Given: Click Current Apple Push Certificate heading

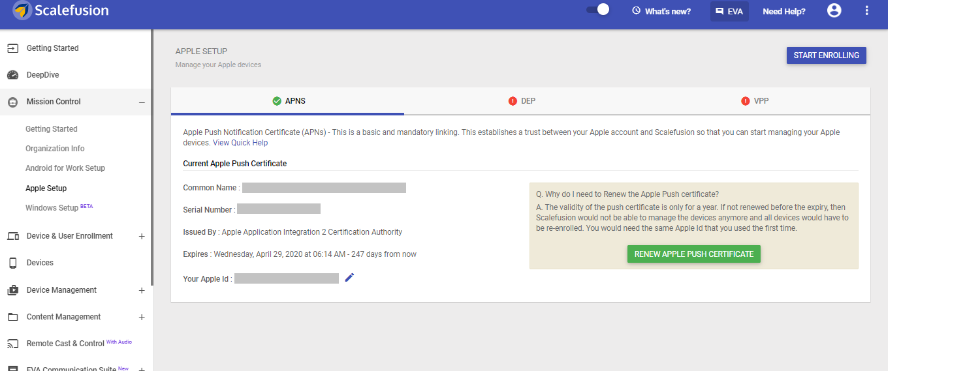Looking at the screenshot, I should pos(235,164).
